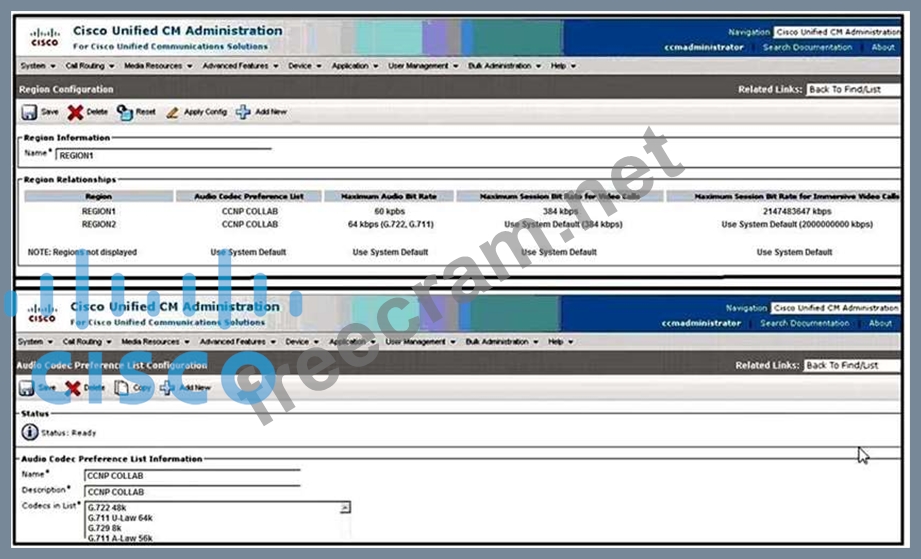Click the Status Ready info icon
921x559 pixels.
[x=30, y=432]
